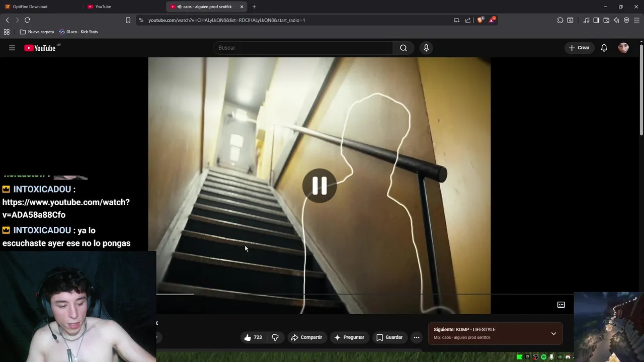Open the music playlist toolbar icon
This screenshot has width=644, height=362.
pos(586,20)
